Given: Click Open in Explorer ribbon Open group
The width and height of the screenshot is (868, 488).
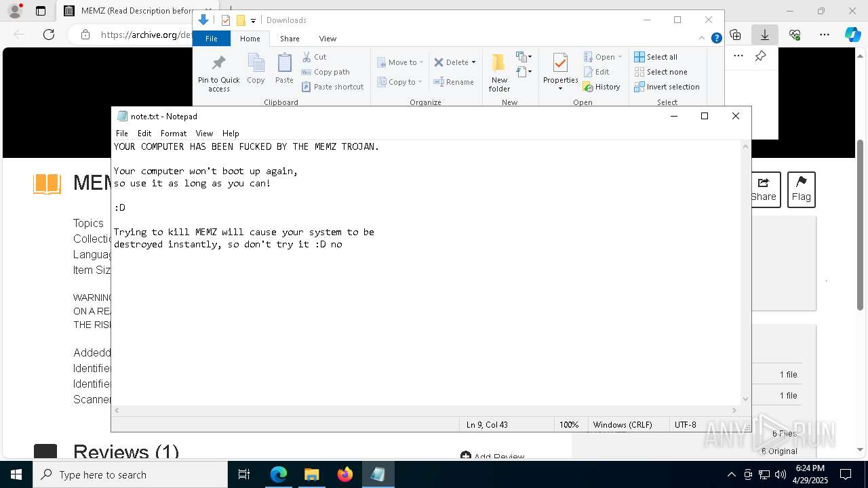Looking at the screenshot, I should pos(602,57).
